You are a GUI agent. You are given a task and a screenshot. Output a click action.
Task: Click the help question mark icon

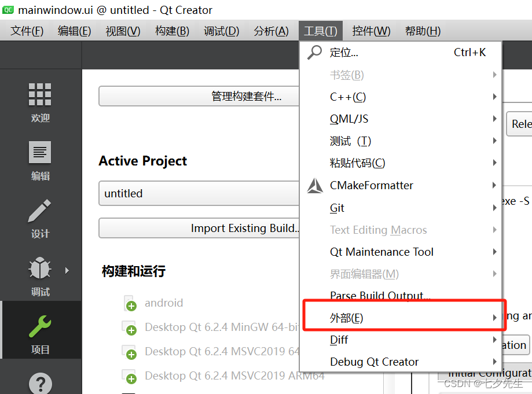40,382
